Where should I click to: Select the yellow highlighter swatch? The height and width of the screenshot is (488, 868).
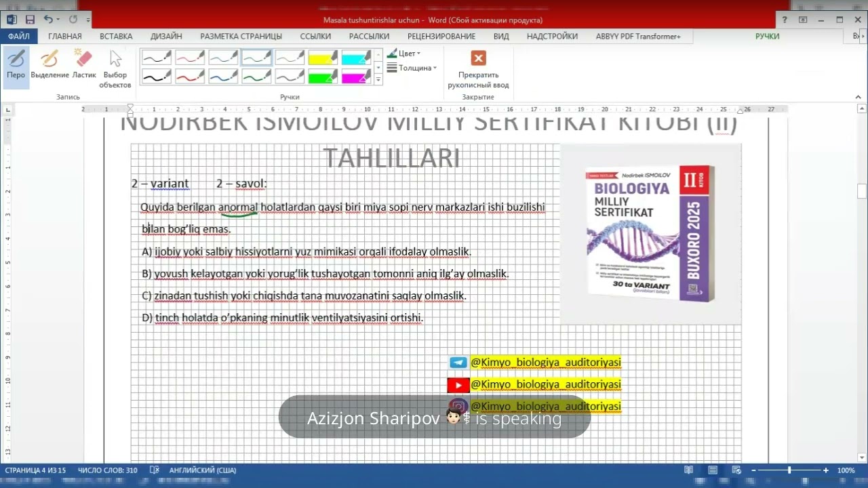[323, 58]
